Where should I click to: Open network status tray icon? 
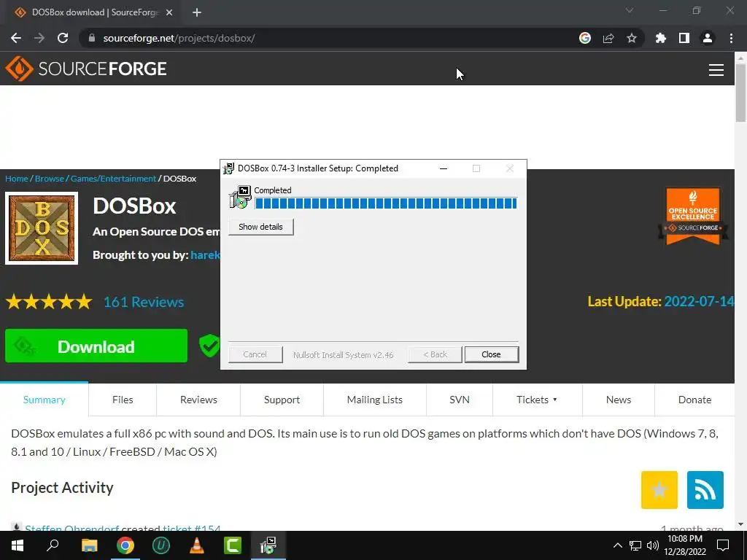click(635, 545)
